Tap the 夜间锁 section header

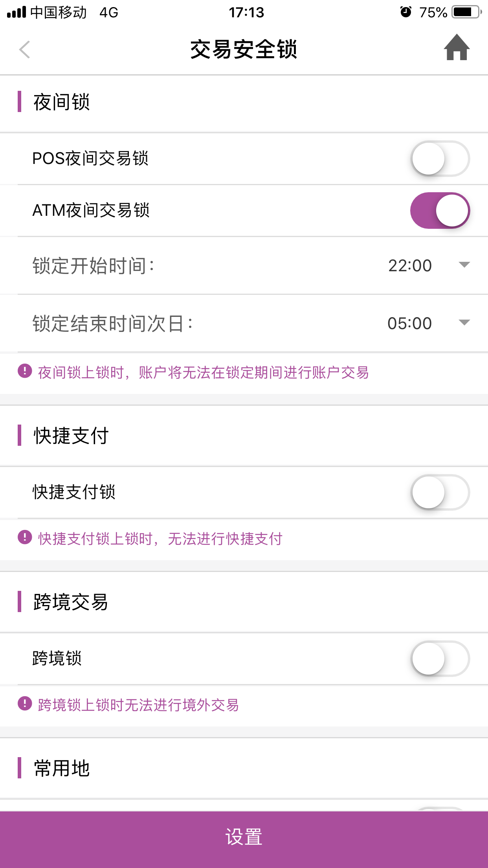tap(62, 102)
